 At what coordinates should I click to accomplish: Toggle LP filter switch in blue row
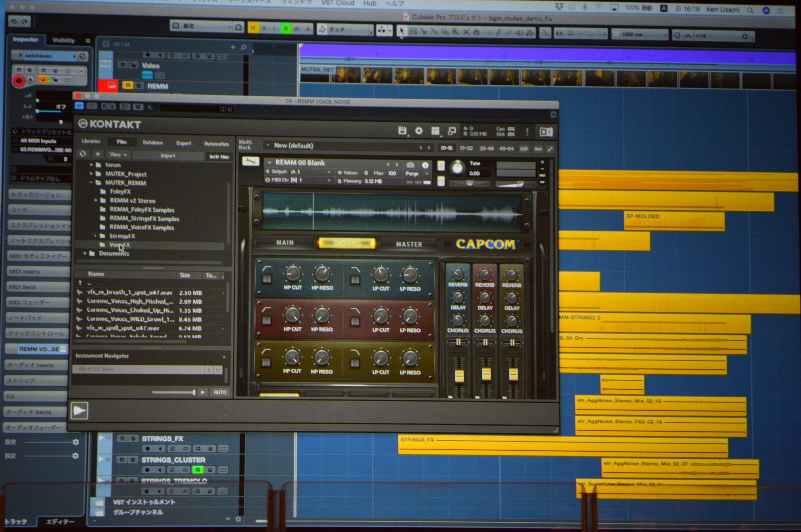coord(355,279)
